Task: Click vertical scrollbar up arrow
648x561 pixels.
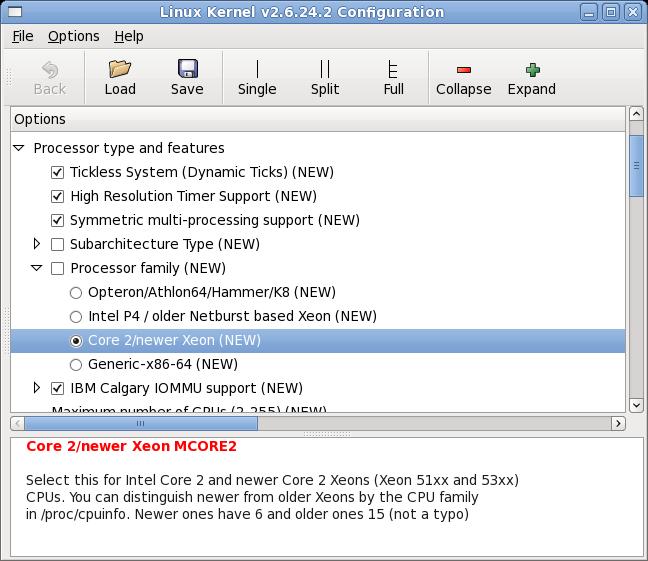Action: 636,113
